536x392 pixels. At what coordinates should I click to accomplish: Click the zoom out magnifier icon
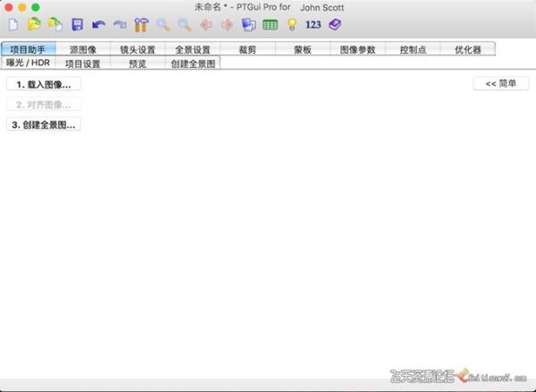click(185, 25)
